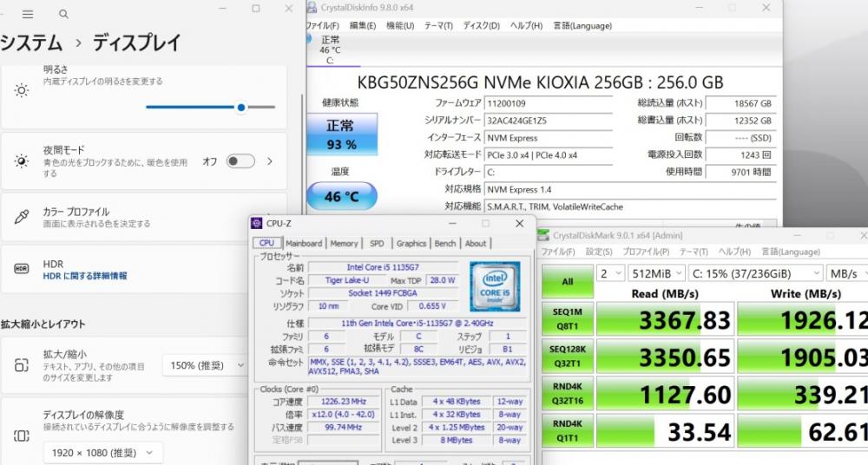Click the HDR badge icon
The image size is (868, 465).
click(x=22, y=268)
